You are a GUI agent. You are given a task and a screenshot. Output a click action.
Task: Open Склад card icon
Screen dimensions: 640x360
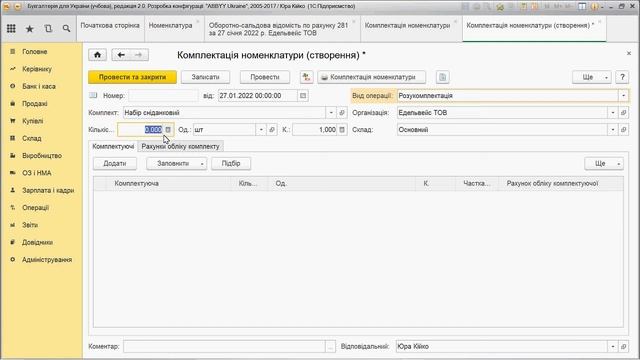623,130
